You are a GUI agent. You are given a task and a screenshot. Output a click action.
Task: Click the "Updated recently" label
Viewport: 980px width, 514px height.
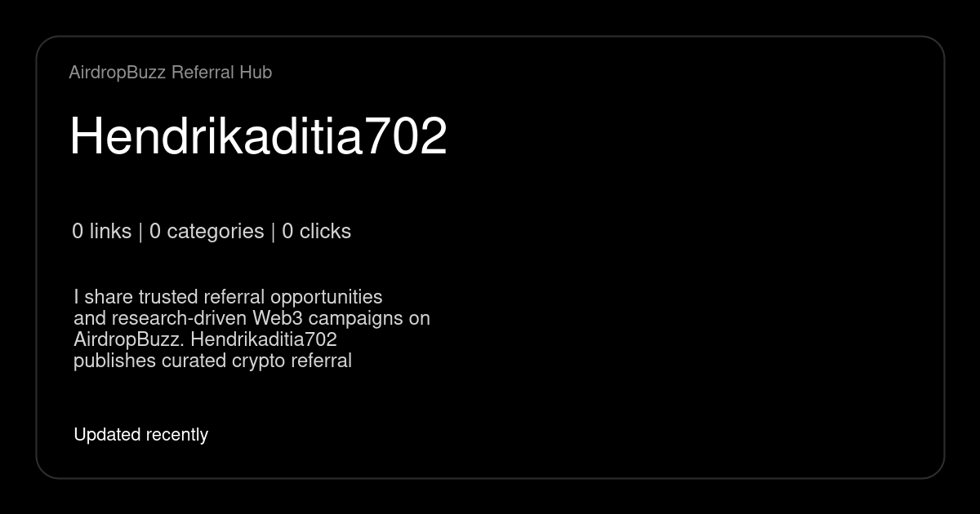tap(140, 435)
